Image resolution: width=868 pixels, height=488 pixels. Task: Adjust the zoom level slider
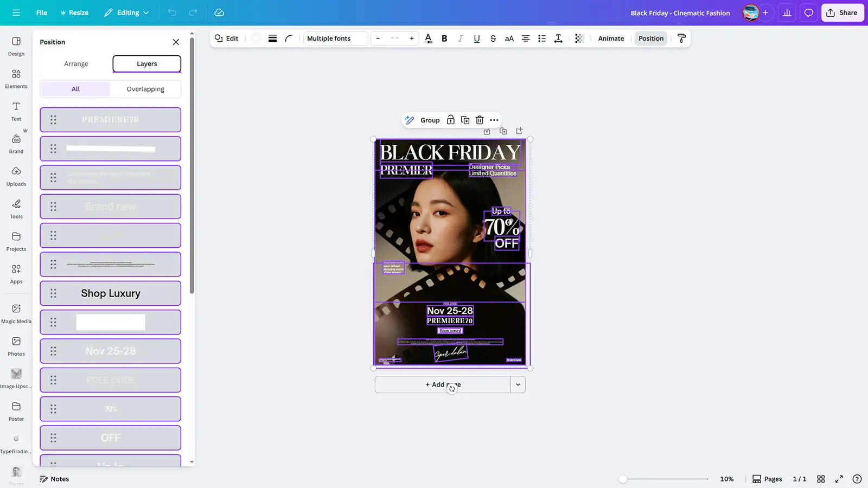623,479
